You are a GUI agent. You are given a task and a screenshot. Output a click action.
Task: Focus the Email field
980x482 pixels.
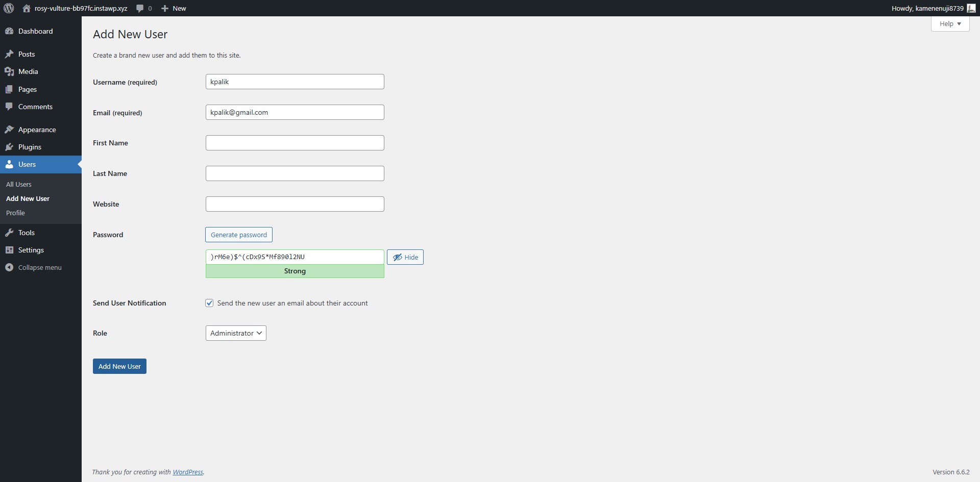click(295, 112)
